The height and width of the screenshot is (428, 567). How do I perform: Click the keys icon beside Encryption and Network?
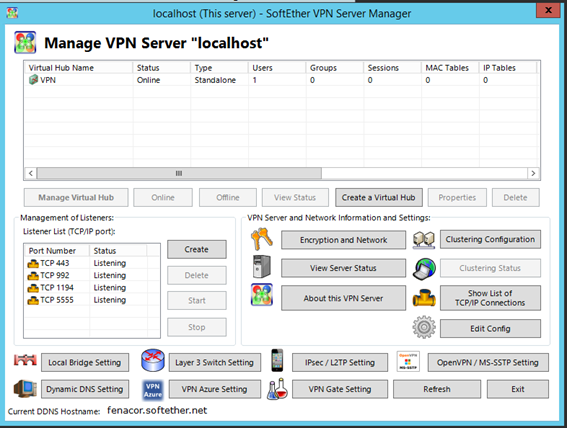tap(261, 239)
